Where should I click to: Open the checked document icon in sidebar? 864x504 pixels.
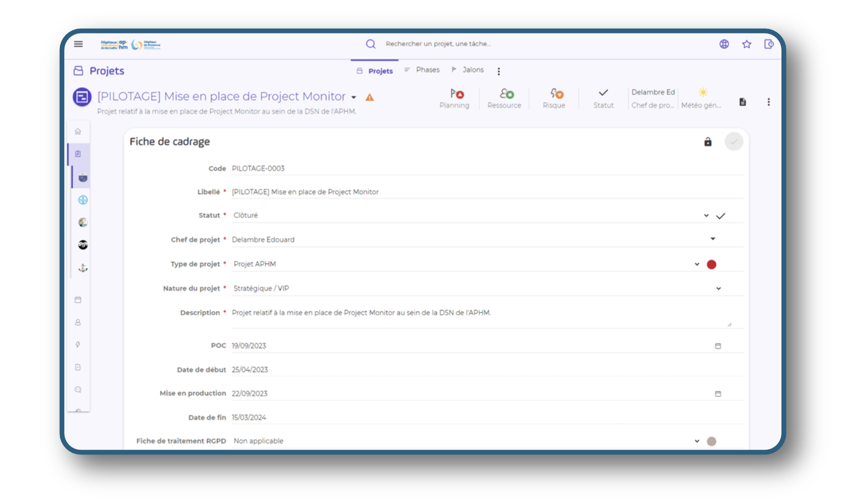click(x=78, y=367)
